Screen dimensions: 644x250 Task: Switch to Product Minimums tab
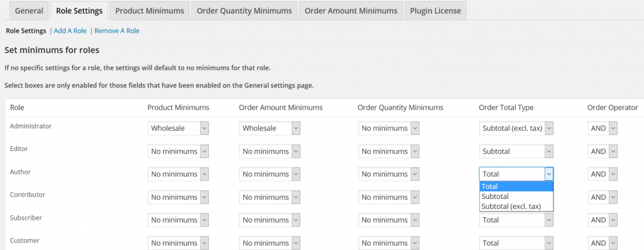[150, 11]
